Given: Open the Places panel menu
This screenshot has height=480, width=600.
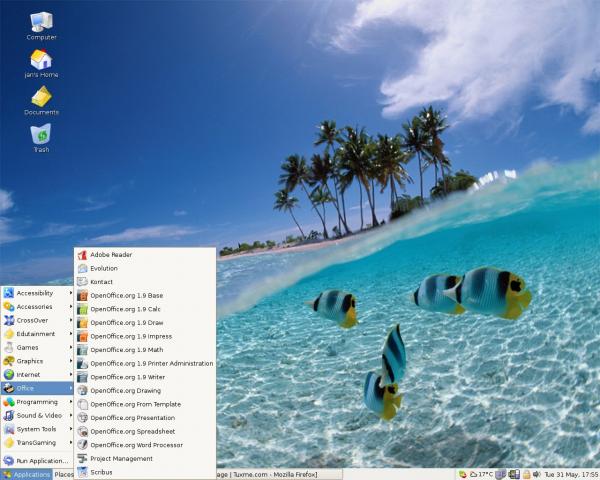Looking at the screenshot, I should 64,475.
